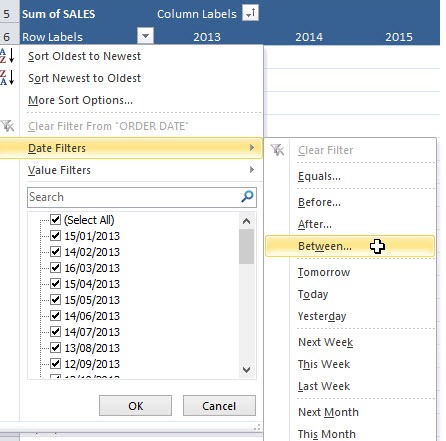Uncheck the 14/02/2013 date checkbox
The width and height of the screenshot is (446, 441).
click(55, 251)
